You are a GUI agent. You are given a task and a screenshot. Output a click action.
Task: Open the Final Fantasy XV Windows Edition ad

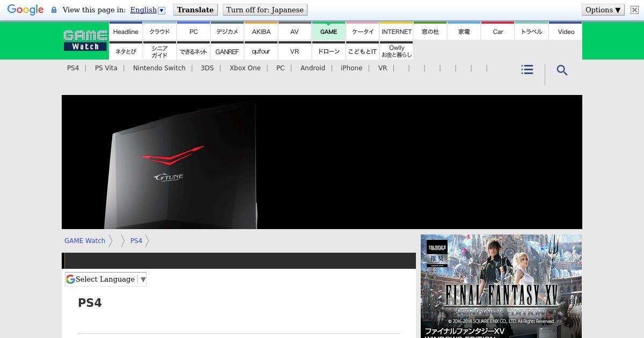point(501,286)
